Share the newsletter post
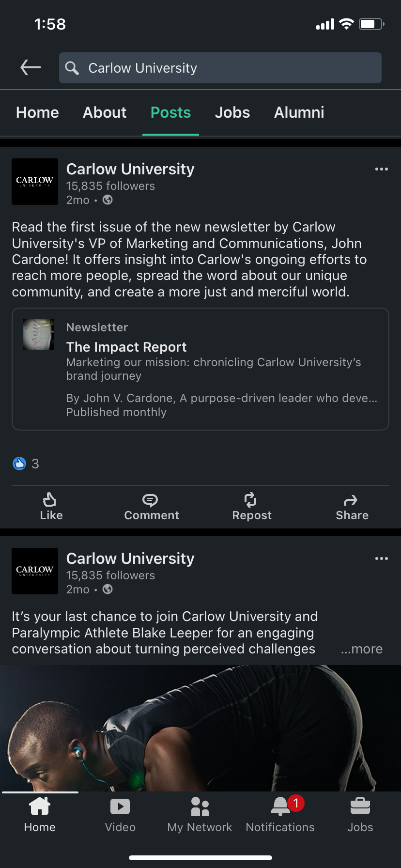 (x=352, y=506)
